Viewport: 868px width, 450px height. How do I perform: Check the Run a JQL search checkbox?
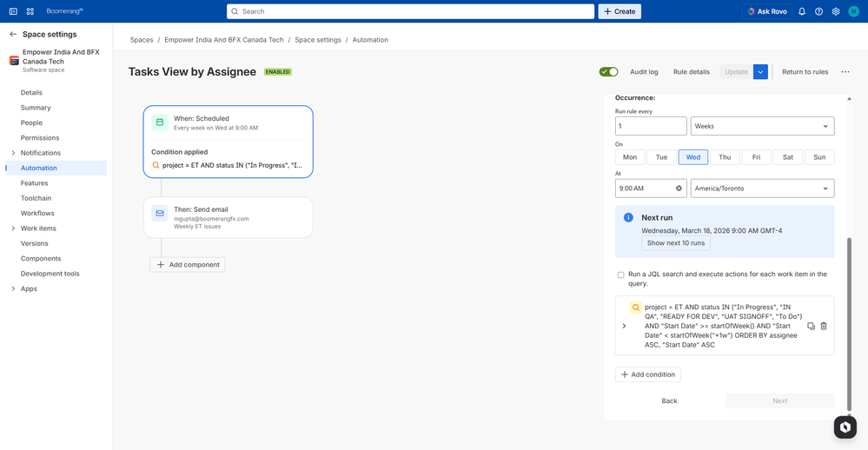click(620, 275)
